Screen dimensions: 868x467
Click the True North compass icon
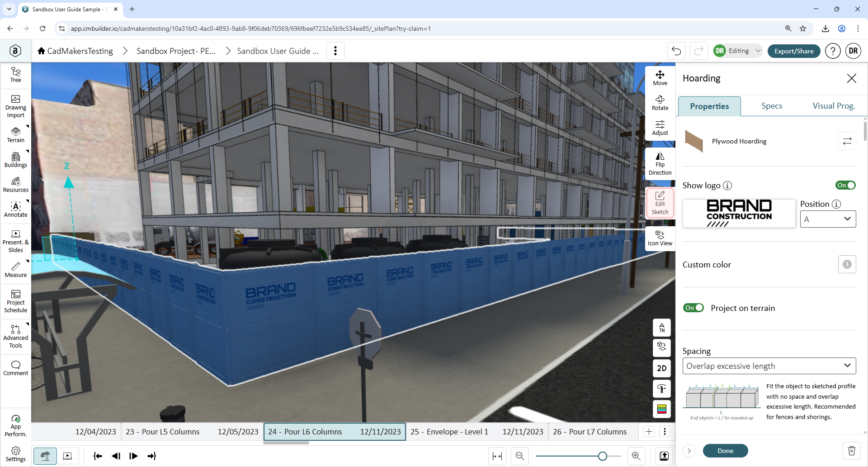point(662,328)
